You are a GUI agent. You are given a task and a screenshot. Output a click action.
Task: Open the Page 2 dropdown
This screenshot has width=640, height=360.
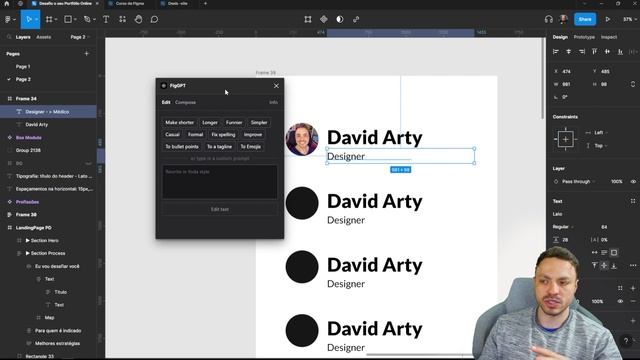[80, 37]
